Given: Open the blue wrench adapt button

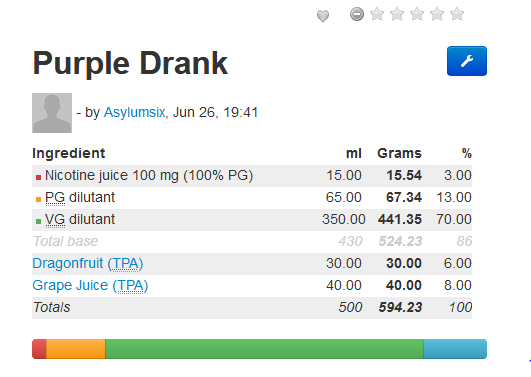Looking at the screenshot, I should coord(467,61).
